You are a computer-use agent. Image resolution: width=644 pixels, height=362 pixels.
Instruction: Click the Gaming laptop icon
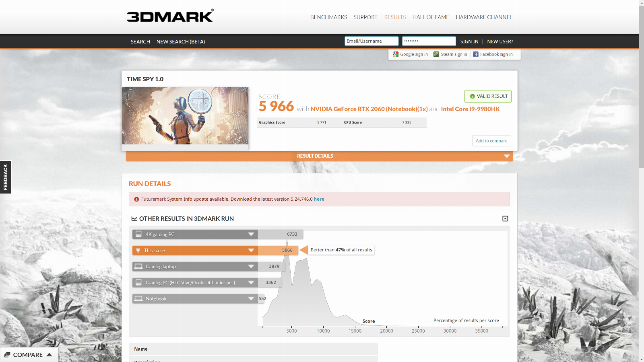click(138, 266)
